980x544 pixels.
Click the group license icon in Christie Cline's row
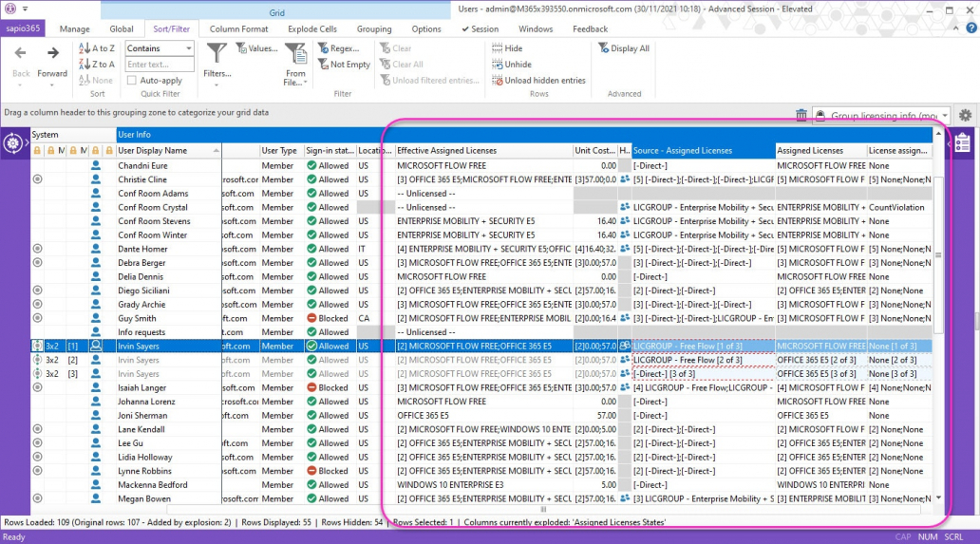(x=625, y=179)
